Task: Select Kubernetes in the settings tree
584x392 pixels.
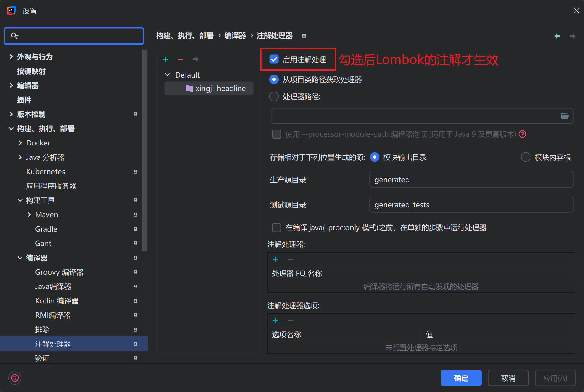Action: (45, 171)
